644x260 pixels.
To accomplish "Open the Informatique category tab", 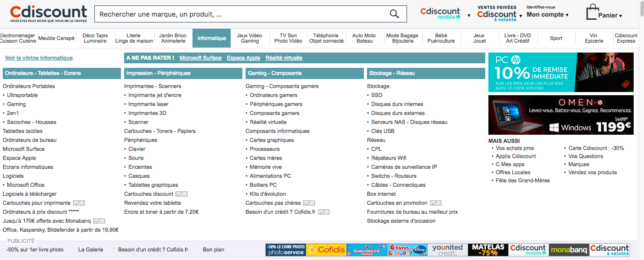I will (x=211, y=38).
